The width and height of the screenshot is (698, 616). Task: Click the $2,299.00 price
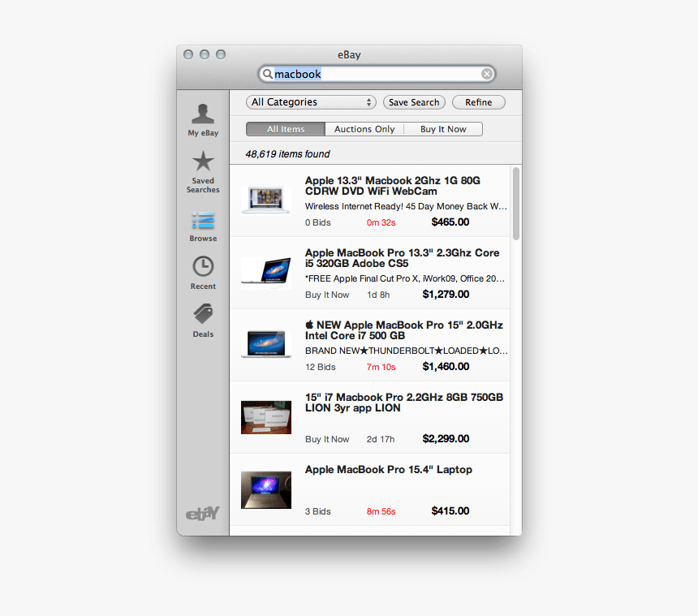pyautogui.click(x=446, y=439)
